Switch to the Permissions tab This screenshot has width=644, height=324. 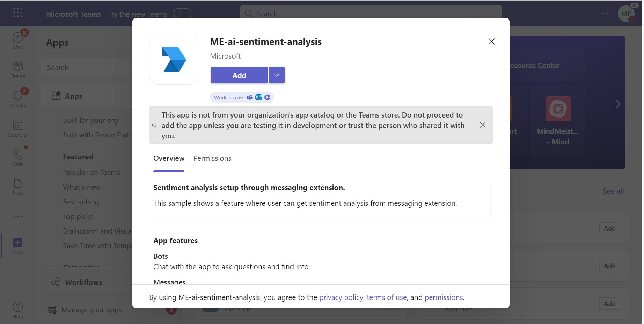[x=212, y=158]
